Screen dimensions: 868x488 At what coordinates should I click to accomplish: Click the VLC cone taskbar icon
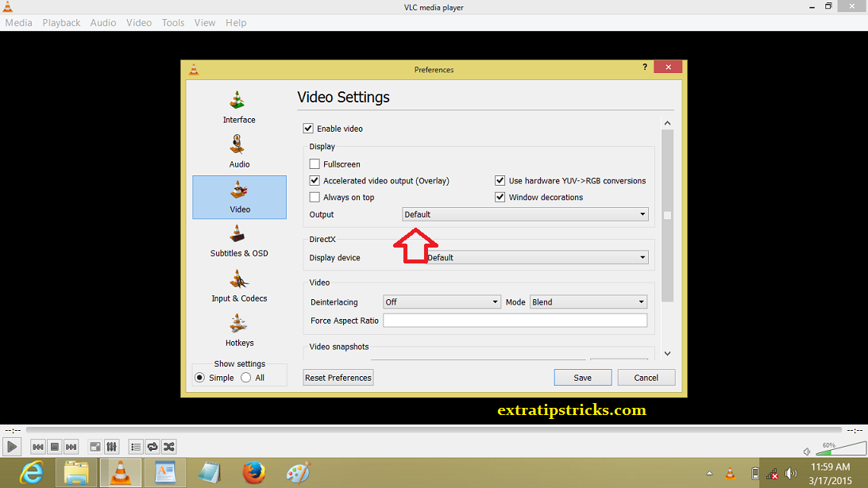pos(121,473)
